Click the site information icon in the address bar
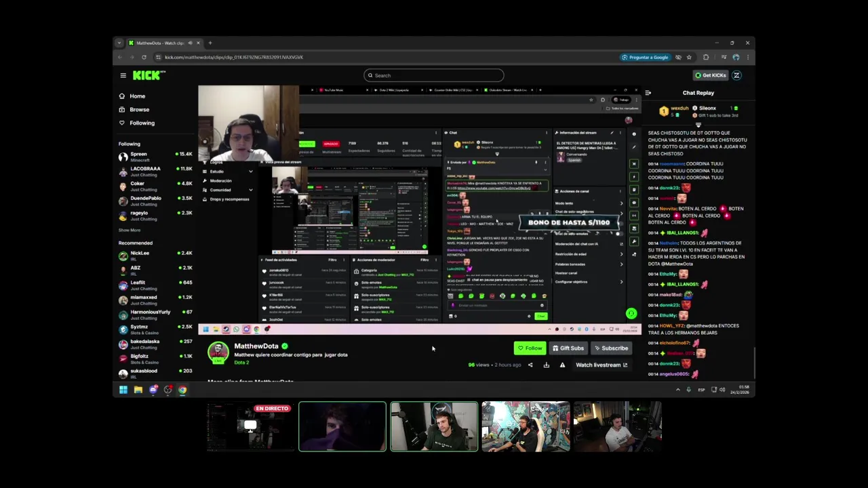Screen dimensions: 868x488 [158, 57]
